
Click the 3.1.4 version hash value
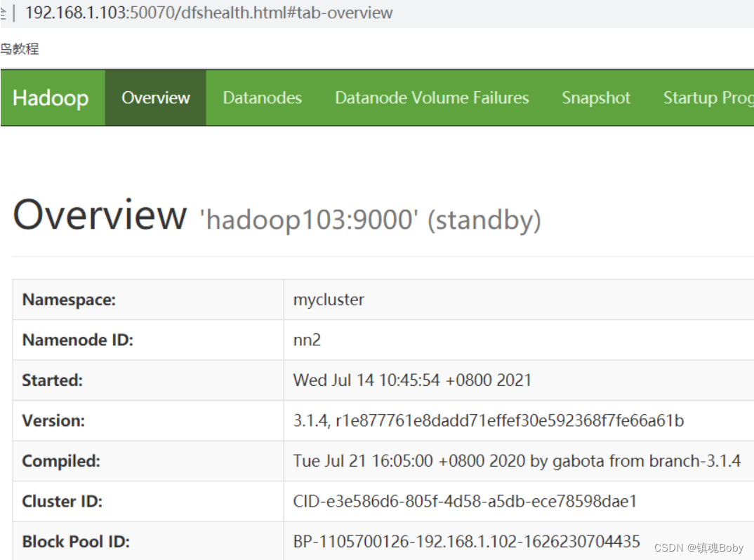coord(489,420)
